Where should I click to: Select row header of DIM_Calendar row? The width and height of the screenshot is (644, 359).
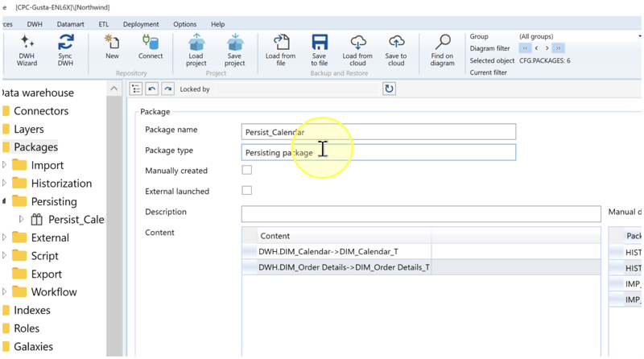pos(250,251)
